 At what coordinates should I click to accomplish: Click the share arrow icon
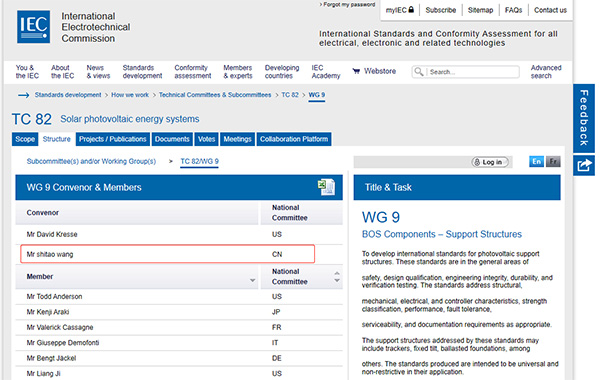pyautogui.click(x=584, y=166)
